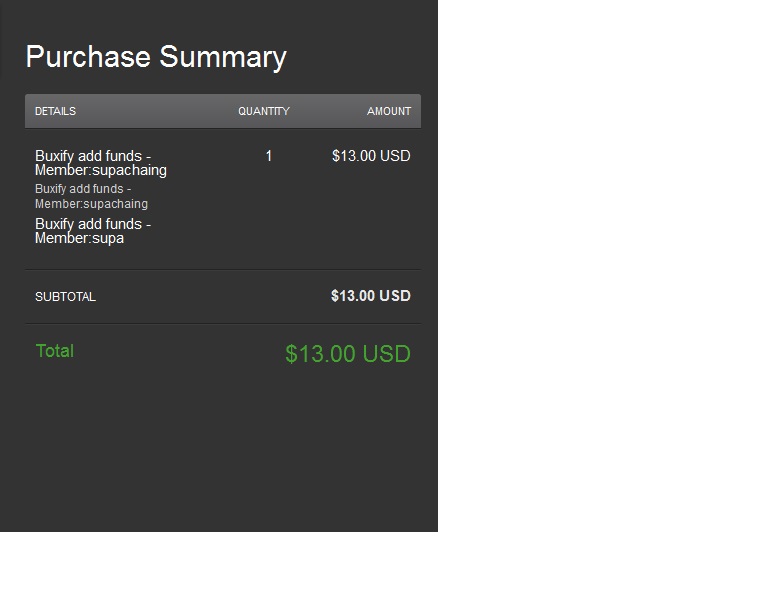Click the blank white area right of the summary panel
768x614 pixels.
(x=600, y=250)
